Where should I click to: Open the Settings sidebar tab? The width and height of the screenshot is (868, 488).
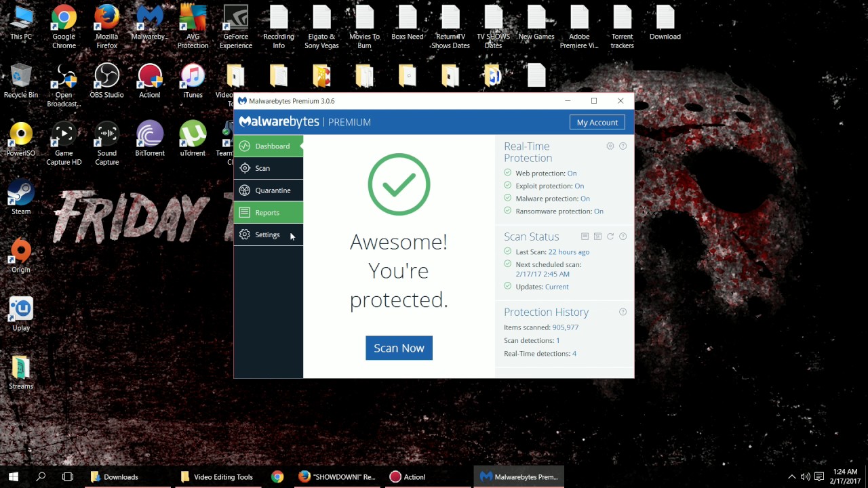click(x=269, y=235)
